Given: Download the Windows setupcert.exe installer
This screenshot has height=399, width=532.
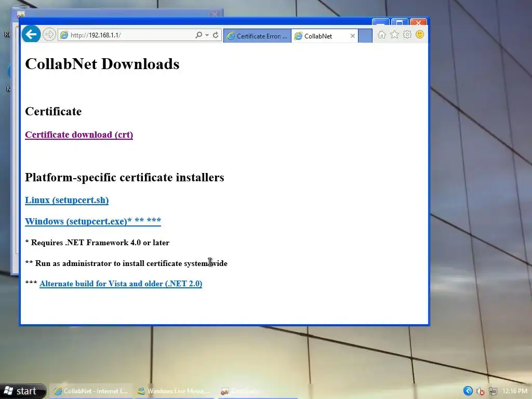Looking at the screenshot, I should tap(93, 221).
